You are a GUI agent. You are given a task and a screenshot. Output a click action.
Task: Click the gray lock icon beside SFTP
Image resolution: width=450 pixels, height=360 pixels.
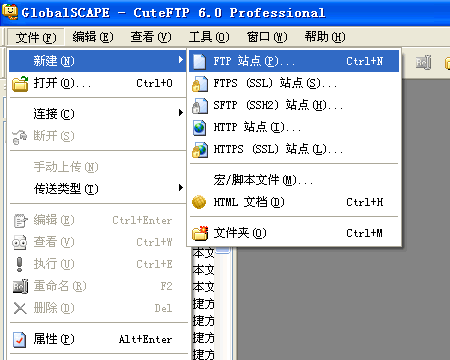pos(200,106)
